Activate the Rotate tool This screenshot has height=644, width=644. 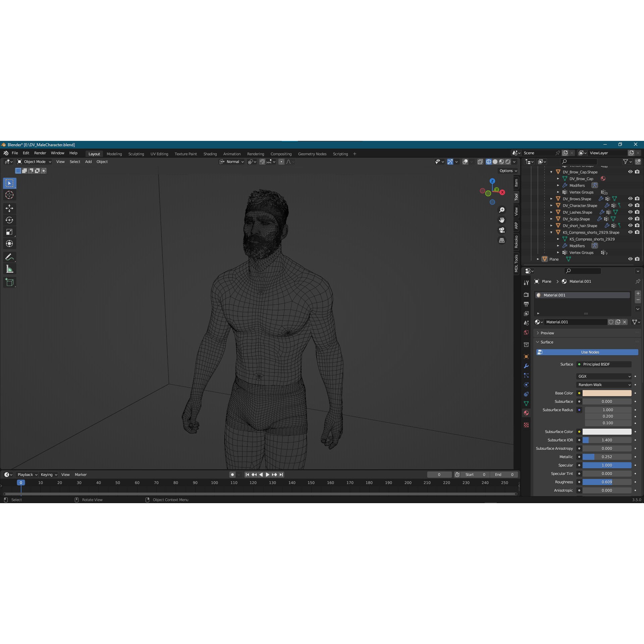(9, 220)
